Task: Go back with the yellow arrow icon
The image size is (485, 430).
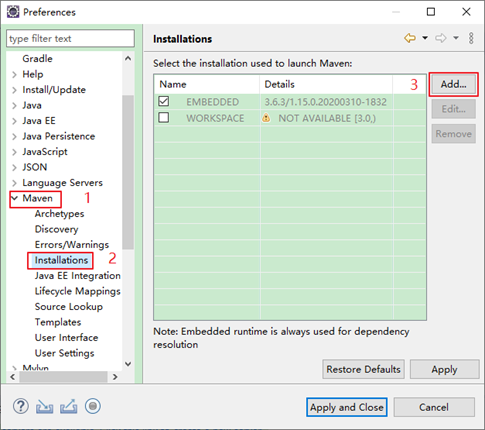Action: [x=410, y=38]
